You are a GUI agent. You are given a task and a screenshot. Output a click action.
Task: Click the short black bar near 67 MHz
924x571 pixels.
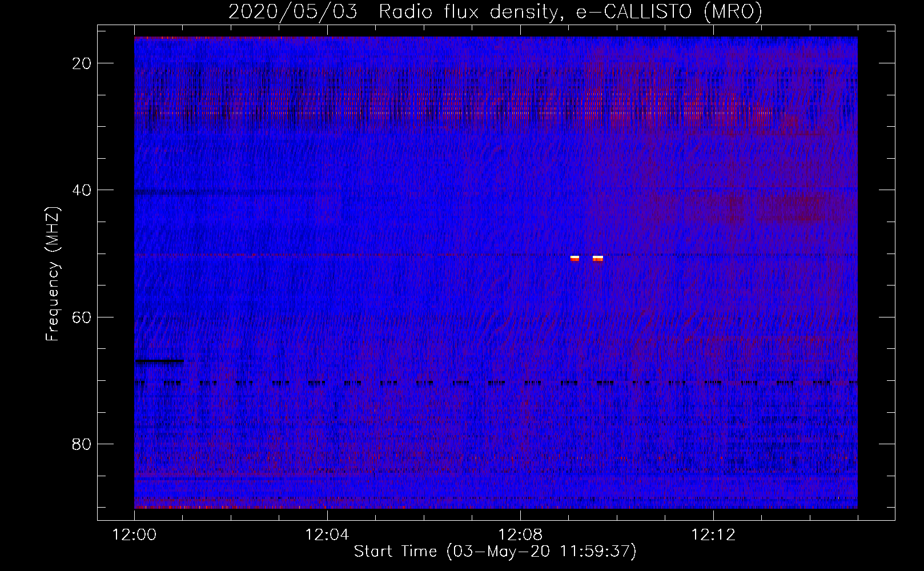(159, 361)
